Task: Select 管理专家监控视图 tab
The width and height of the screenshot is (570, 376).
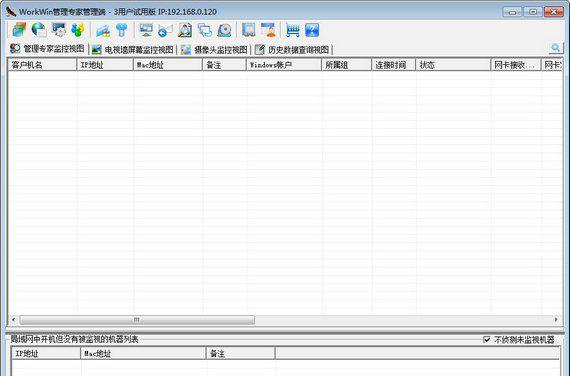Action: pos(47,49)
